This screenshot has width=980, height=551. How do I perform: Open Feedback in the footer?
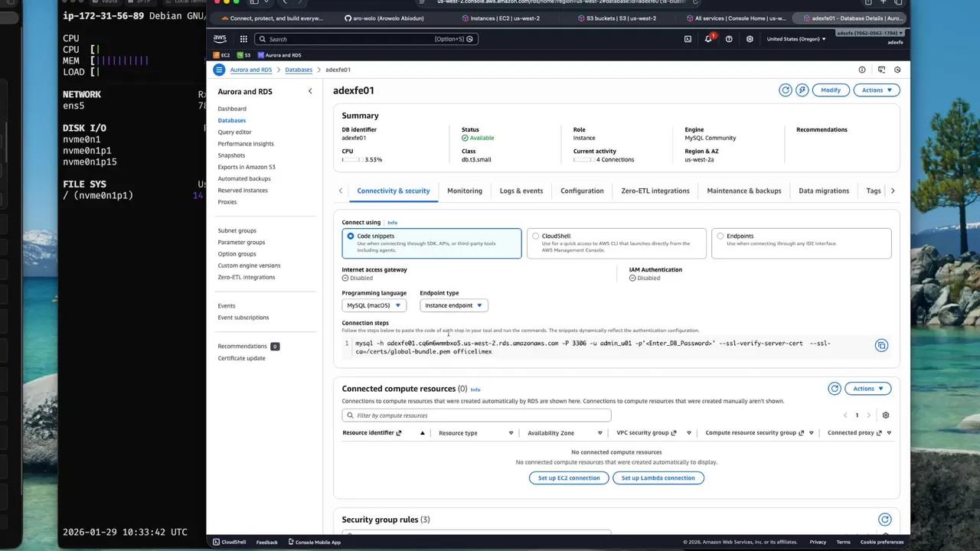click(x=267, y=542)
